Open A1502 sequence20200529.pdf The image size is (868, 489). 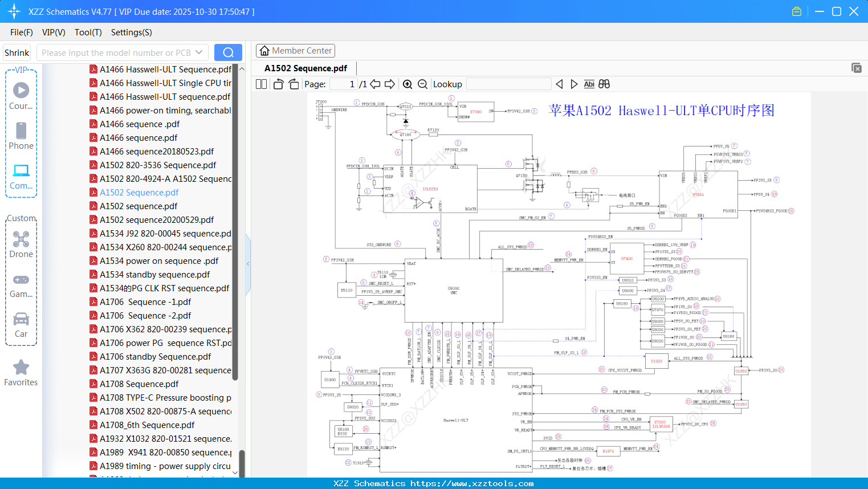(157, 220)
